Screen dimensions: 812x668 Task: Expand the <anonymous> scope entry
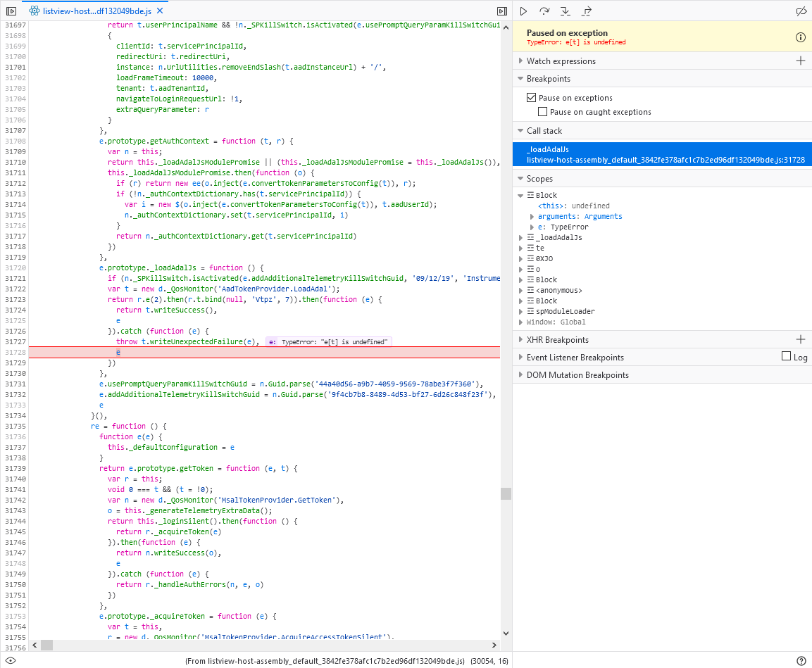[521, 290]
